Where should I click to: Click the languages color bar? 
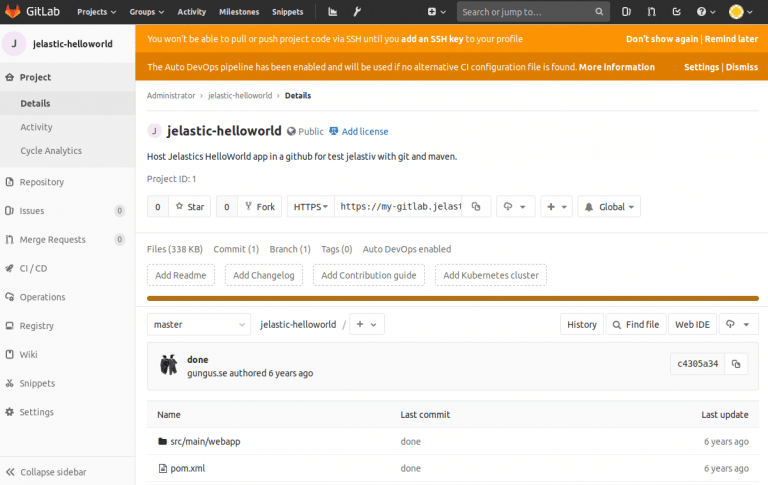(453, 298)
